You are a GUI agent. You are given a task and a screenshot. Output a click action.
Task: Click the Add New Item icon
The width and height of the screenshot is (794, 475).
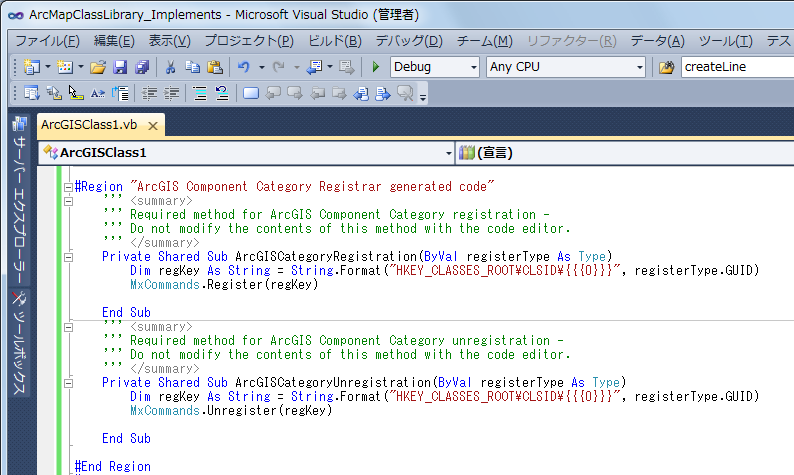click(65, 67)
